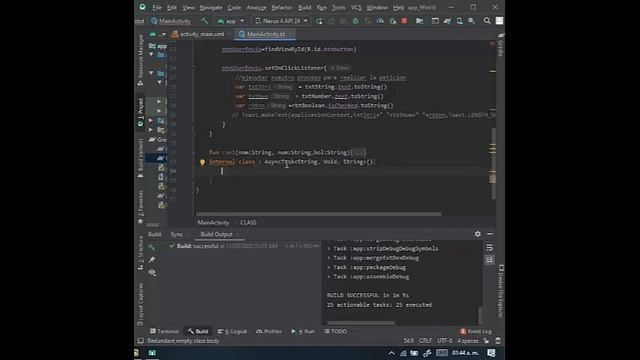Image resolution: width=640 pixels, height=360 pixels.
Task: Expand the folded run function body ellipsis
Action: point(359,153)
